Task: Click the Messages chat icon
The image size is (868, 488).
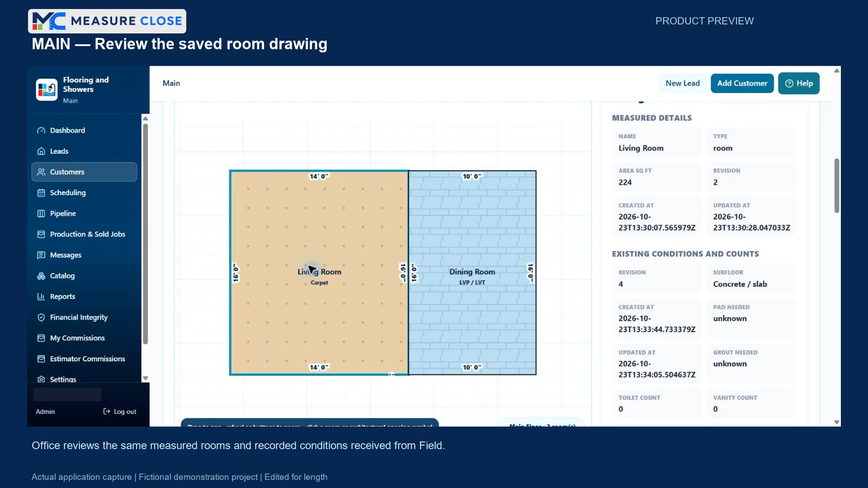Action: 41,255
